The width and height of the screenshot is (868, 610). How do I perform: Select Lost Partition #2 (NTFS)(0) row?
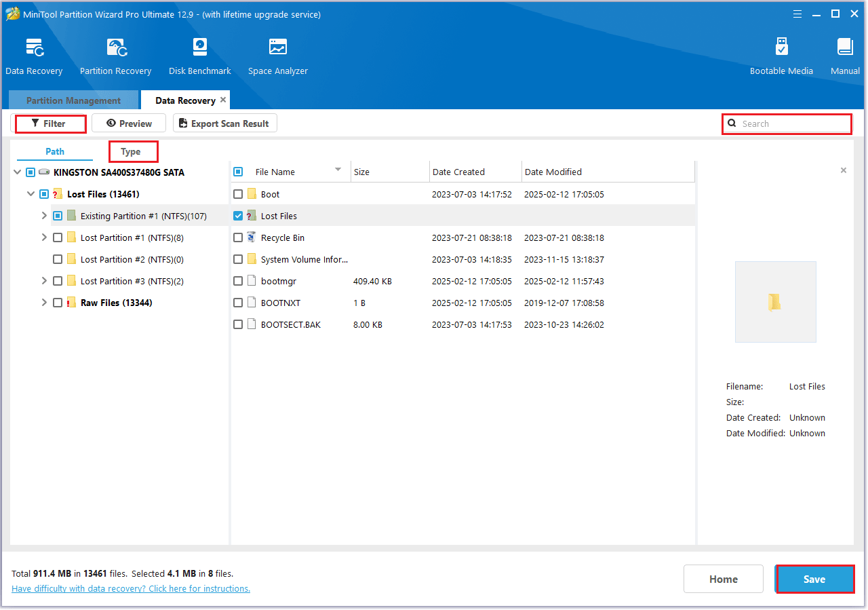132,259
